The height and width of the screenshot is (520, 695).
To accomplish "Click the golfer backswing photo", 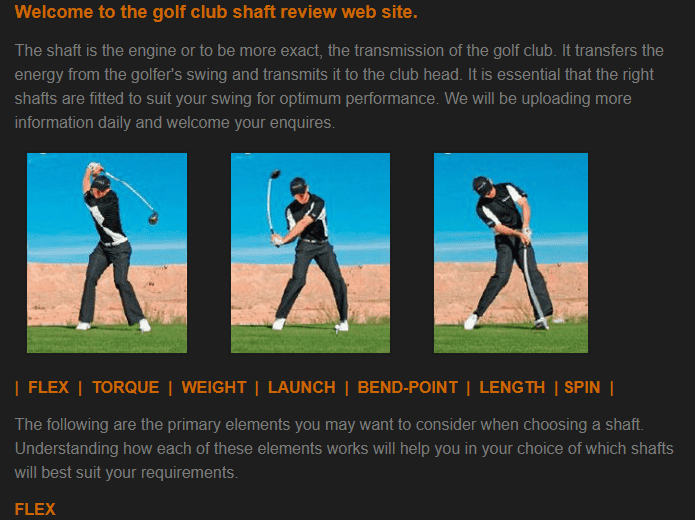I will pyautogui.click(x=107, y=253).
